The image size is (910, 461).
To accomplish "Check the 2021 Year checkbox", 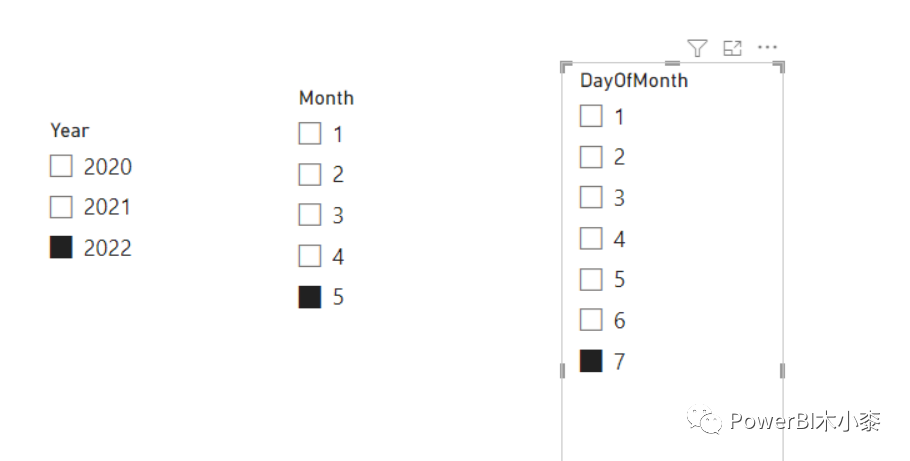I will coord(61,207).
